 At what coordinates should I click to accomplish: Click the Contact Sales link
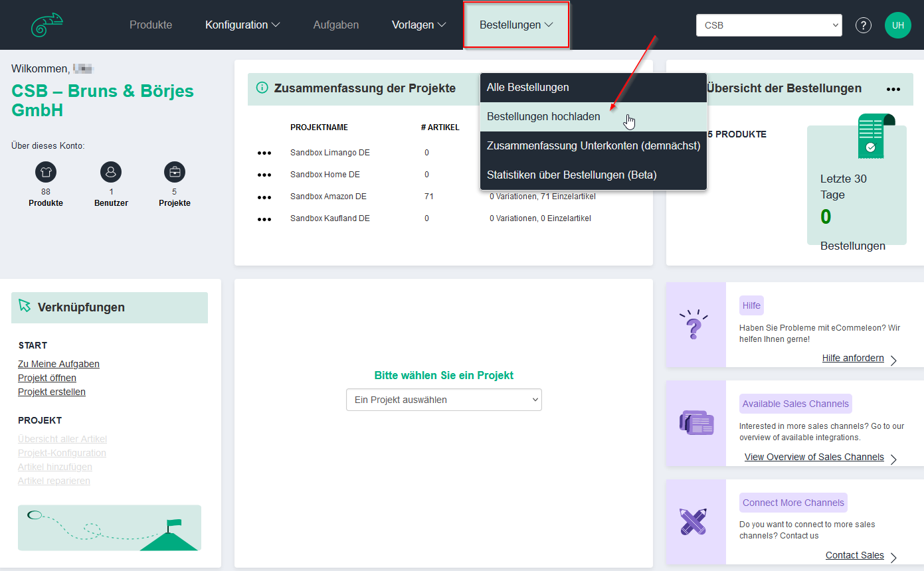click(x=855, y=555)
